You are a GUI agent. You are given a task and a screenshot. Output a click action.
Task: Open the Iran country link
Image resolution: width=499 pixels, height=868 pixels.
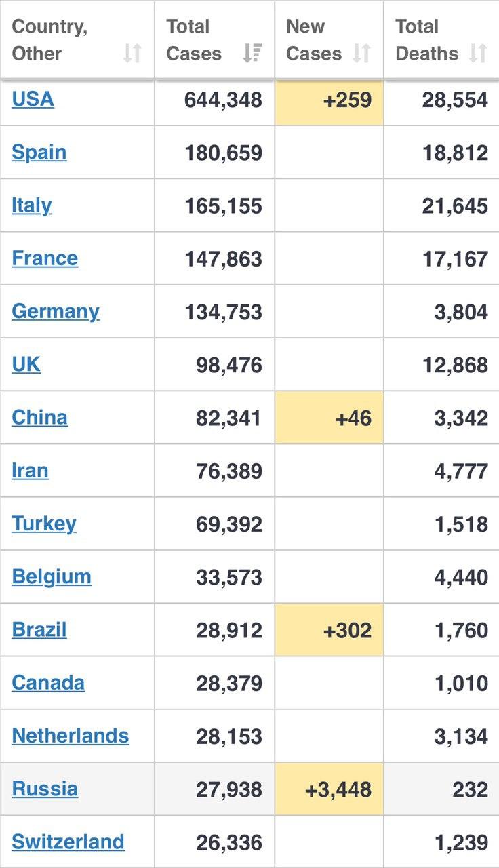coord(30,470)
